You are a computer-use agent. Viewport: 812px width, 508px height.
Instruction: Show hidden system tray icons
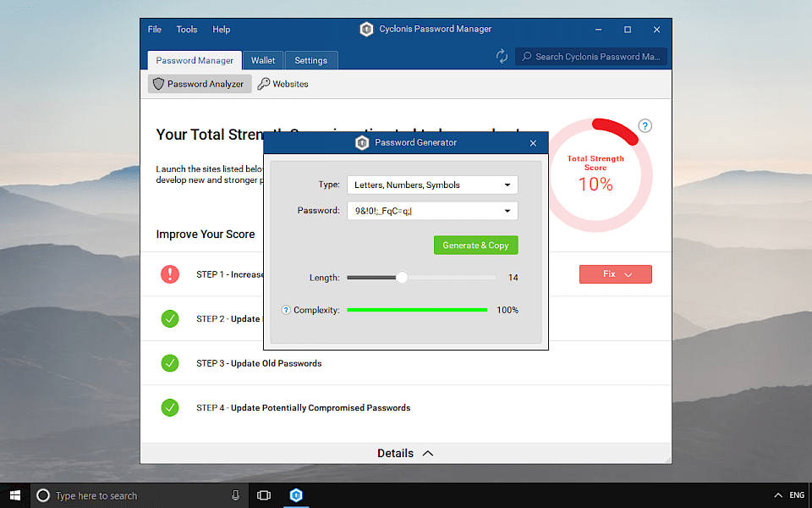click(778, 495)
